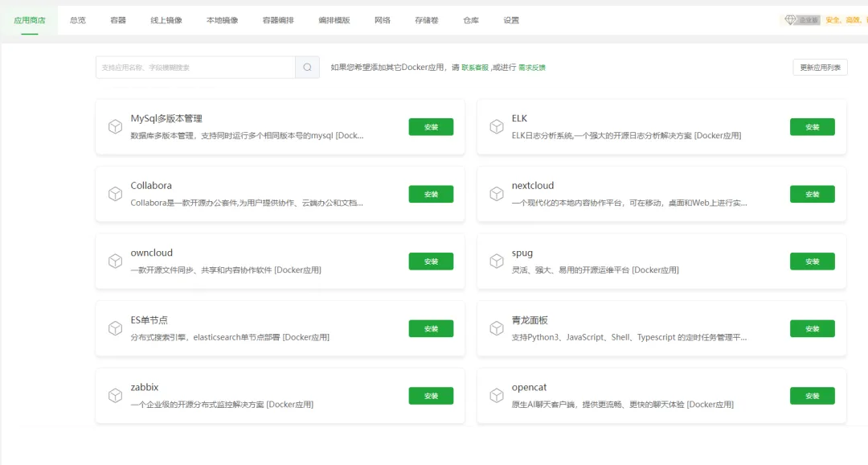Viewport: 868px width, 465px height.
Task: Open the 总览 tab
Action: click(78, 20)
